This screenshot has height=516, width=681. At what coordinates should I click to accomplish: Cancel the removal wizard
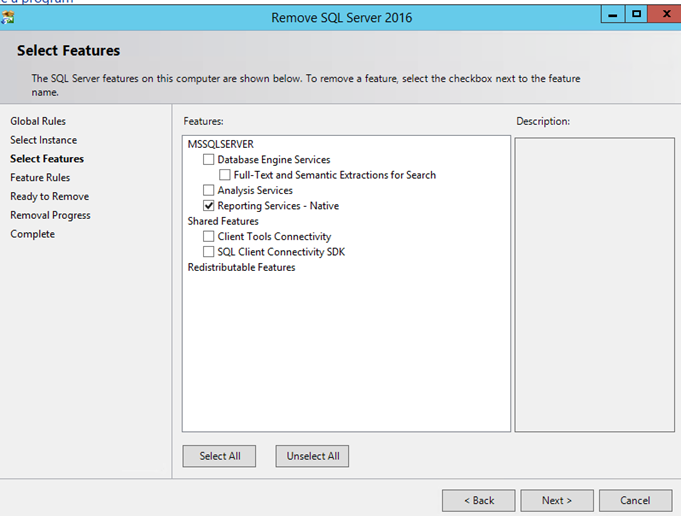635,500
